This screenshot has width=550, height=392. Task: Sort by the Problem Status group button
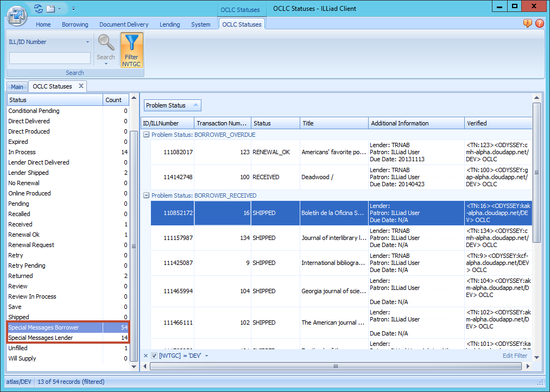(x=172, y=105)
